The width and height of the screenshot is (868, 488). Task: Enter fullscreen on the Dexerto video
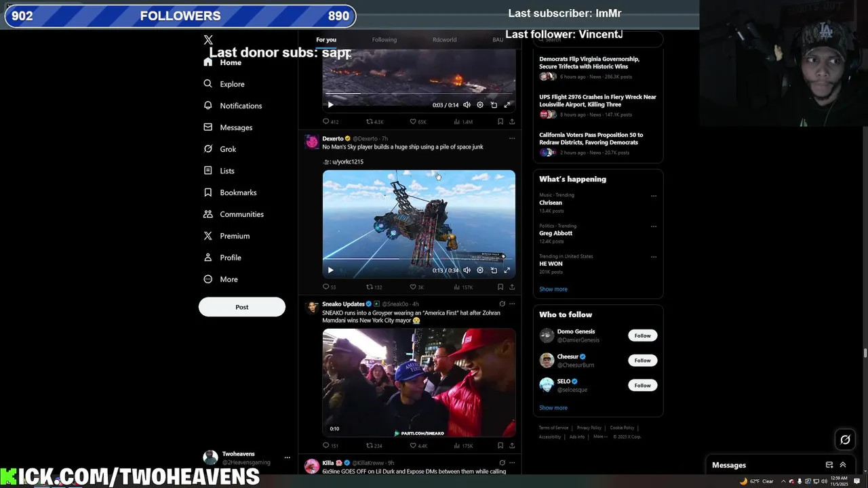tap(507, 270)
